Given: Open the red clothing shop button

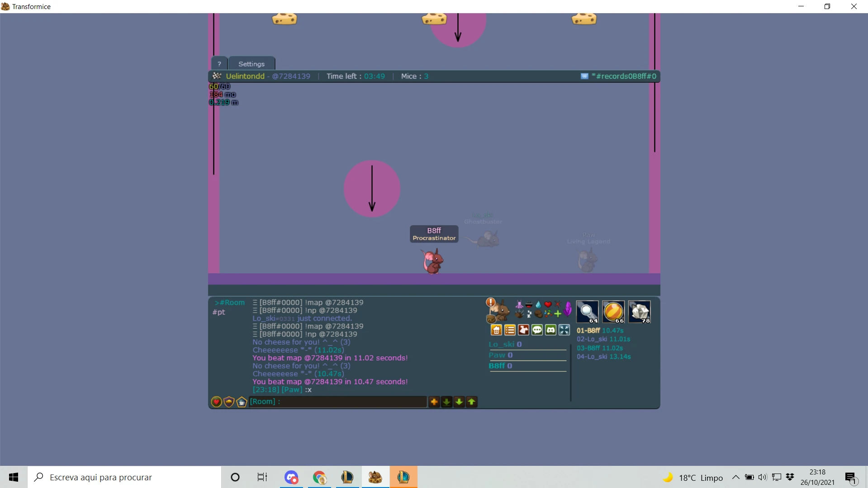Looking at the screenshot, I should point(523,330).
